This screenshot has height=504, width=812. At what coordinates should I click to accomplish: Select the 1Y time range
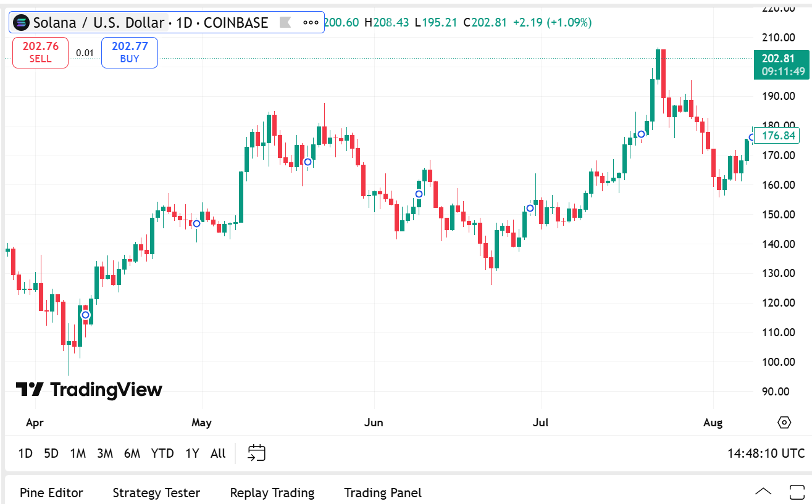tap(192, 453)
